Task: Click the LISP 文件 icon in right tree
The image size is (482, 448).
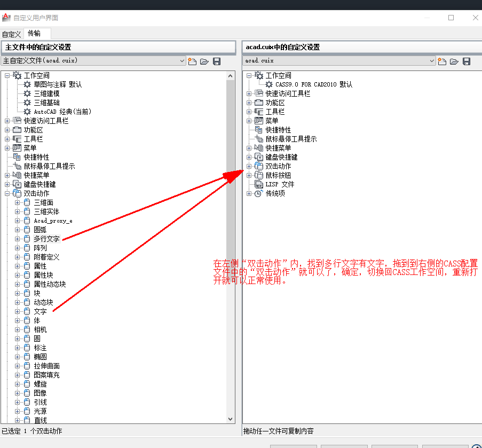Action: (259, 185)
